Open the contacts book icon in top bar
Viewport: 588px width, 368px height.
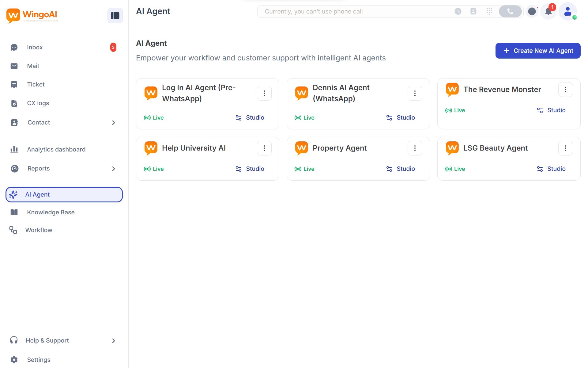473,11
